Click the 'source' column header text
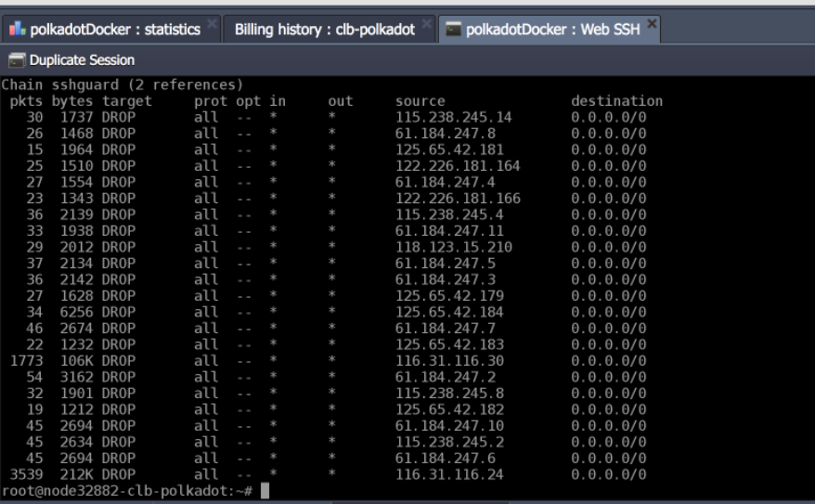 pos(420,101)
